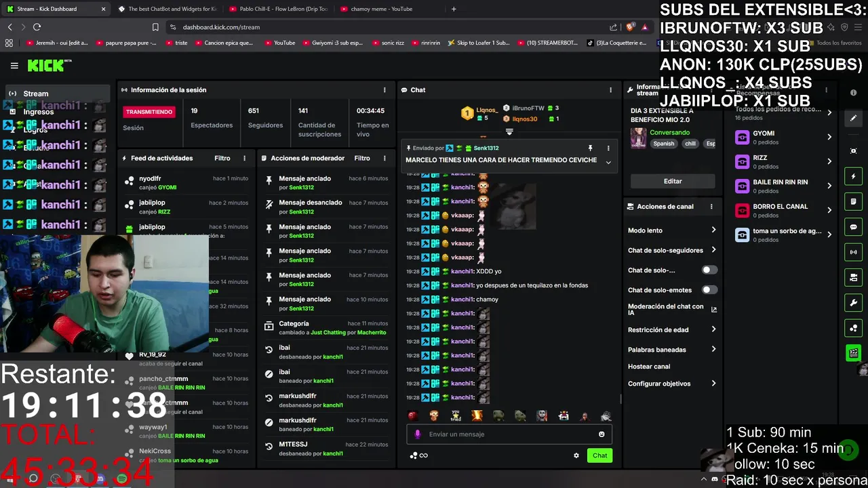
Task: Open GYOMI reward requests
Action: (784, 138)
